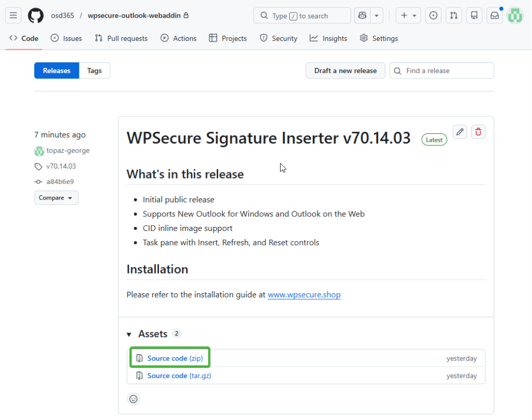Switch to the Tags view
The width and height of the screenshot is (532, 420).
[x=95, y=71]
